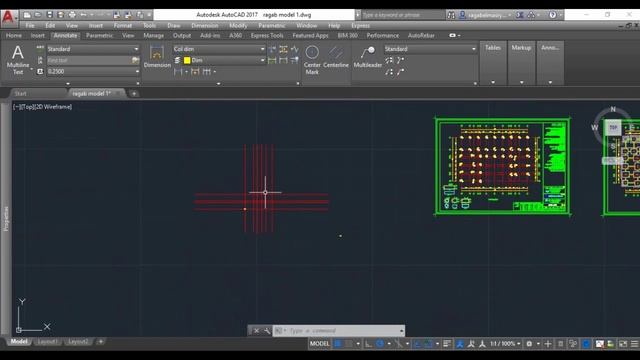
Task: Click the Continue dimension icon
Action: pos(207,72)
